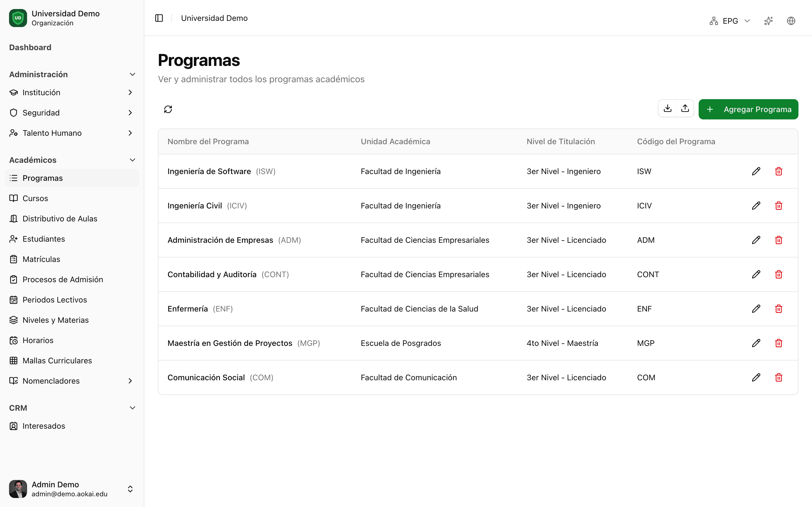The height and width of the screenshot is (507, 812).
Task: Click the download programs icon
Action: pyautogui.click(x=667, y=108)
